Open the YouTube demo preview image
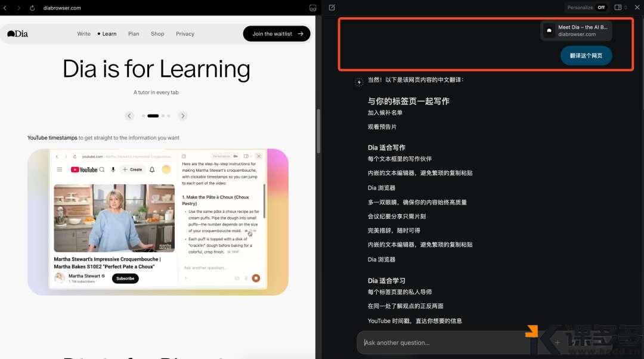This screenshot has width=644, height=359. [x=157, y=222]
